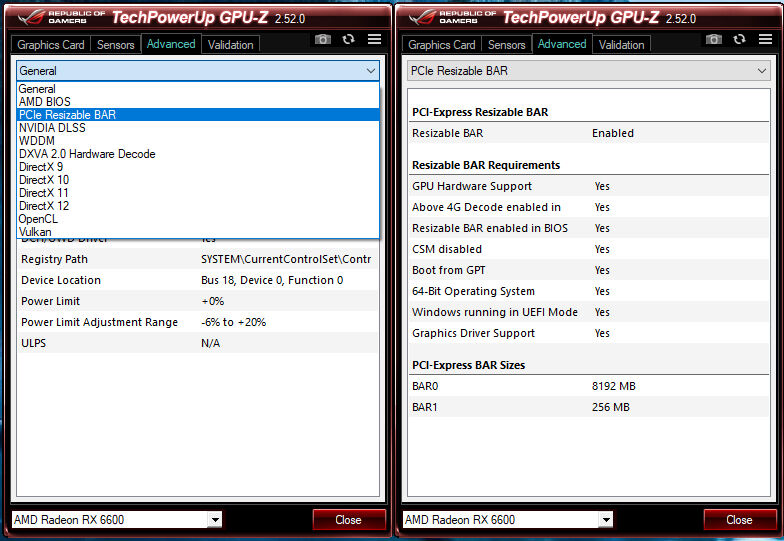Click BAR1 '256 MB' value
784x541 pixels.
point(610,407)
